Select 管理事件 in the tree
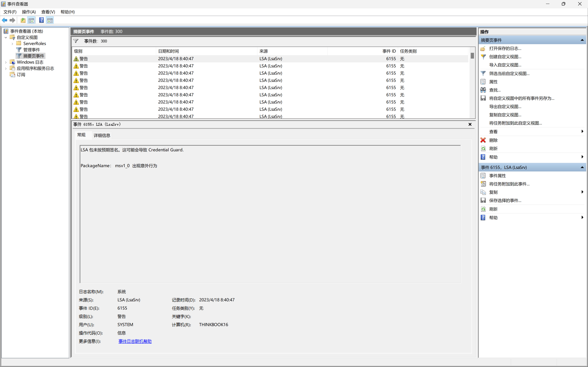588x367 pixels. [32, 50]
